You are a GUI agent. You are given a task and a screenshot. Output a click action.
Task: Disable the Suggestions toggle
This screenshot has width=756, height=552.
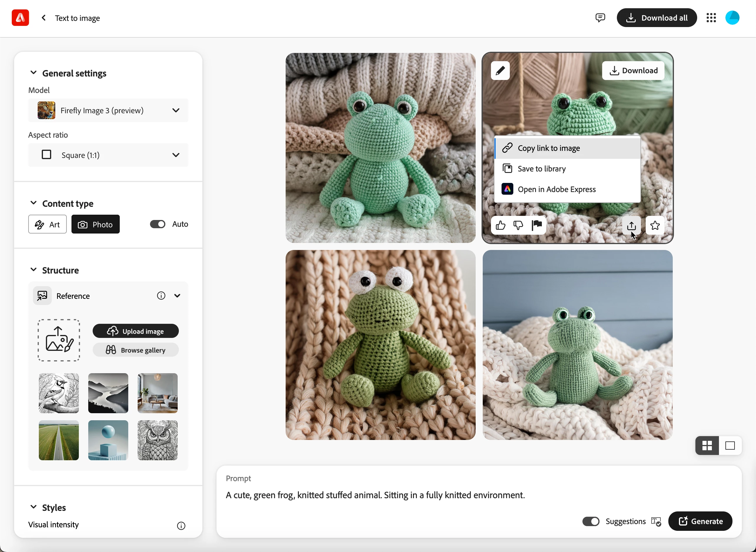click(591, 521)
